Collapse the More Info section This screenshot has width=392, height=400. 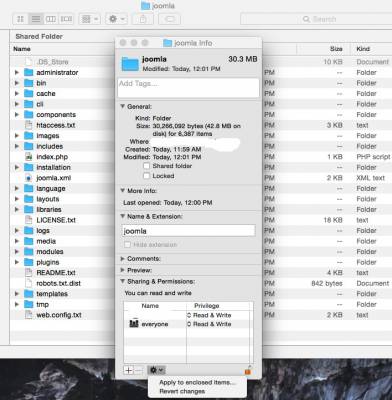pyautogui.click(x=122, y=191)
